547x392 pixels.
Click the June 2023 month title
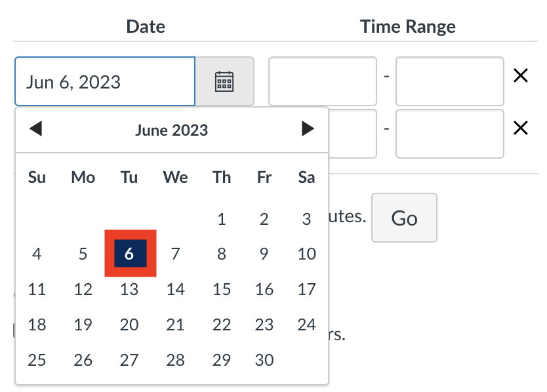tap(172, 130)
